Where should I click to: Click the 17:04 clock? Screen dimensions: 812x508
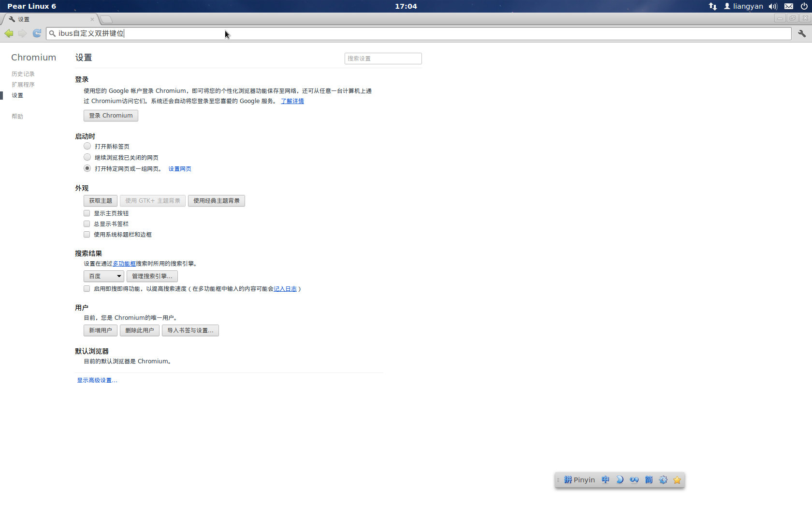click(x=406, y=6)
